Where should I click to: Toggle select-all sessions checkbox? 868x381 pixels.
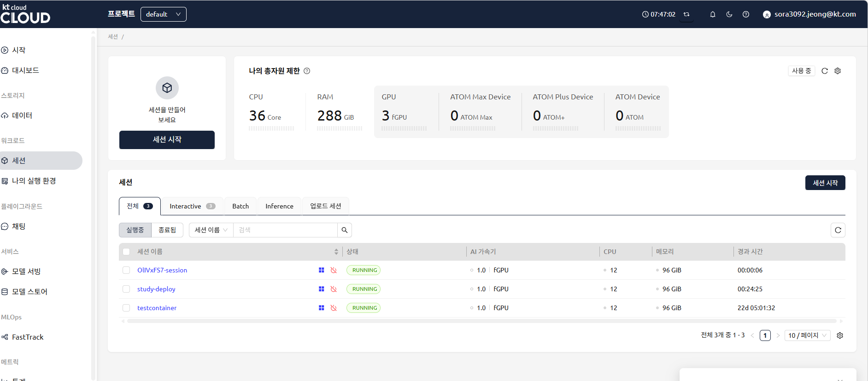(x=126, y=252)
